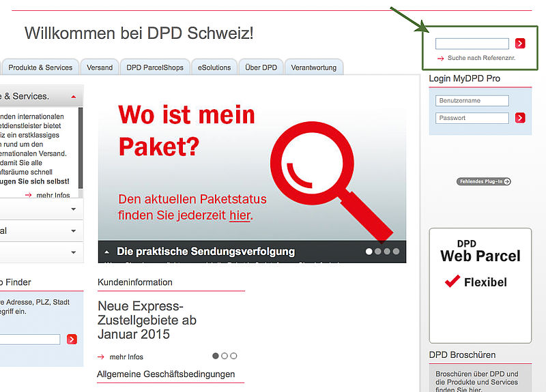Click mehr Infos under Neue Express-Zustellgebiete

(x=126, y=357)
